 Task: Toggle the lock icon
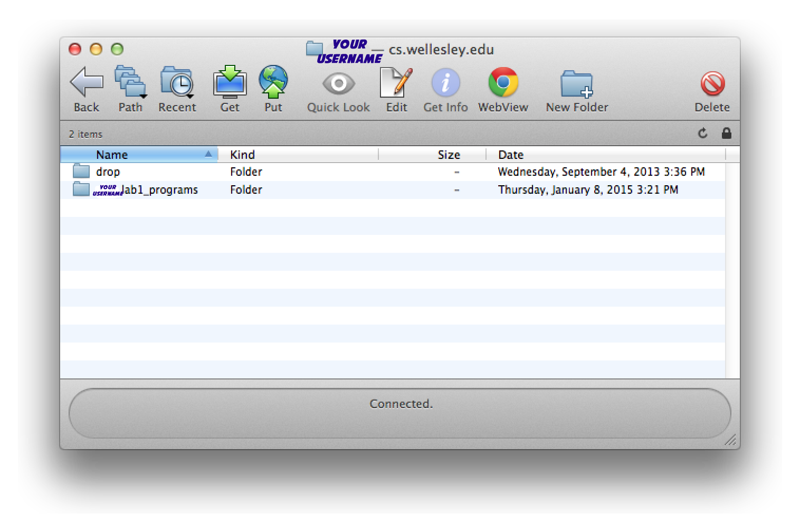point(726,133)
